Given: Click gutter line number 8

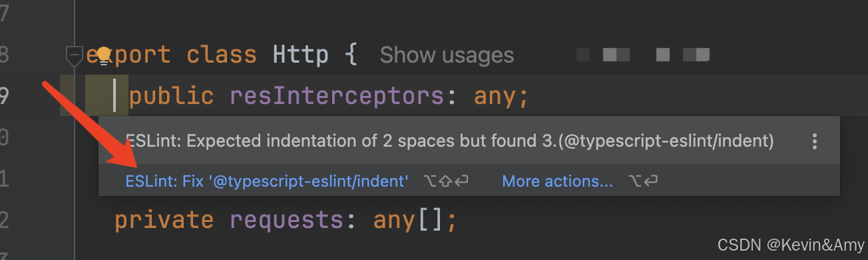Looking at the screenshot, I should (x=4, y=55).
